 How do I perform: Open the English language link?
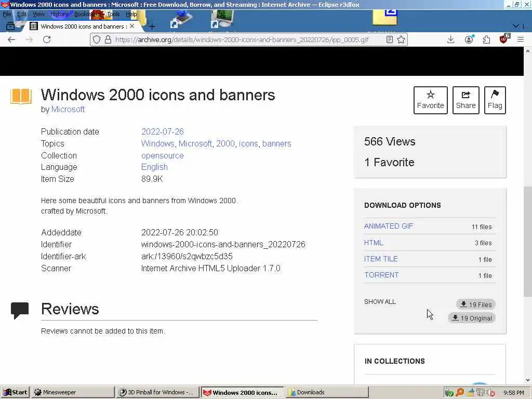tap(154, 167)
